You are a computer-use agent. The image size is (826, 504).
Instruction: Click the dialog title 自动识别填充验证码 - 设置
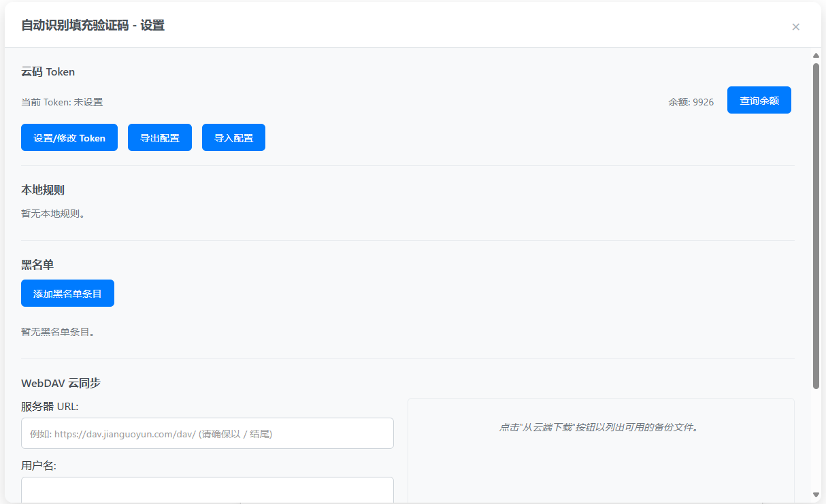(x=93, y=26)
